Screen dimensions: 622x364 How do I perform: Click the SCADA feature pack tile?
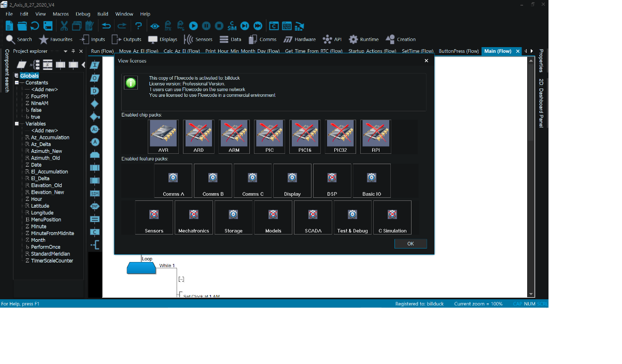click(313, 217)
